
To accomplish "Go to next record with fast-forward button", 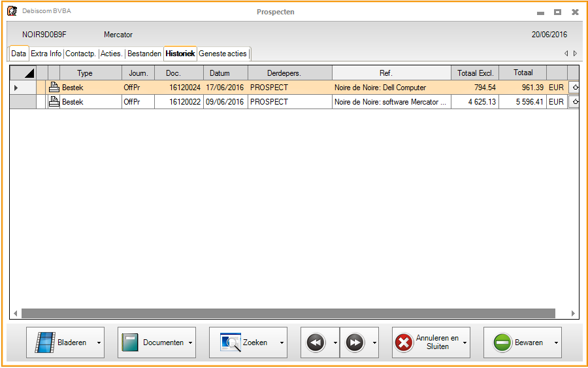I will point(355,343).
